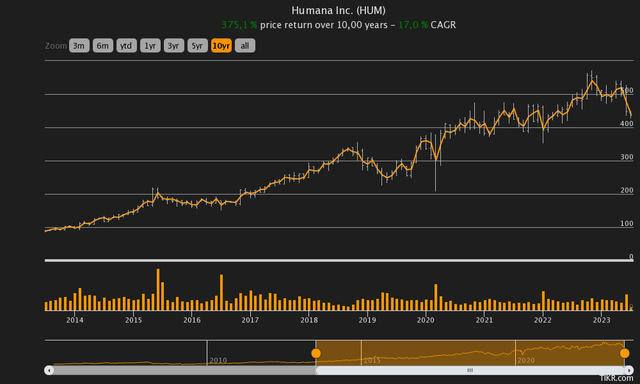640x384 pixels.
Task: Click the left scroll arrow of the navigator
Action: (49, 370)
